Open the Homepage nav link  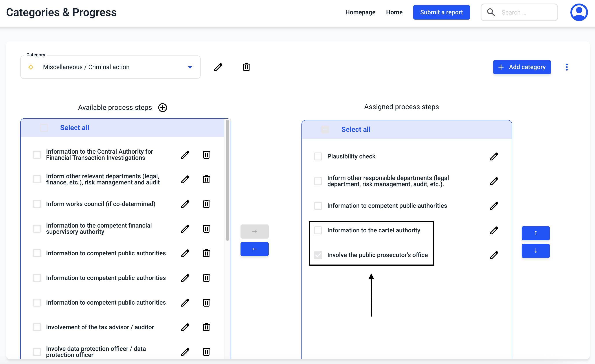coord(360,12)
